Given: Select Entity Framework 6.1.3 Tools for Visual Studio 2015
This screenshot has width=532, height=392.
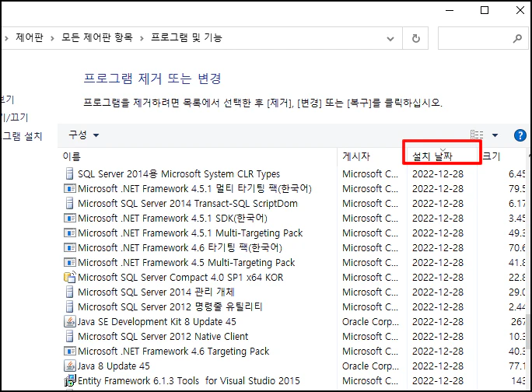Looking at the screenshot, I should (189, 381).
